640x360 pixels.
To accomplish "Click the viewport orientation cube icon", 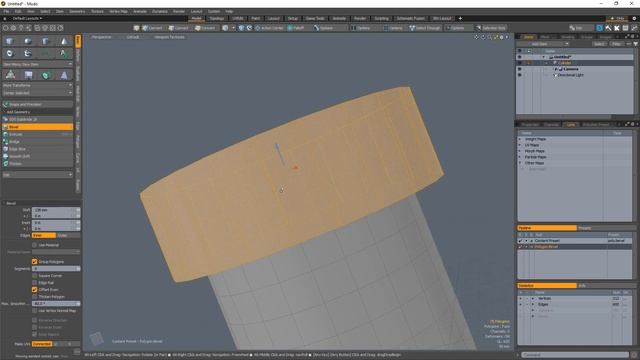I will pos(97,338).
